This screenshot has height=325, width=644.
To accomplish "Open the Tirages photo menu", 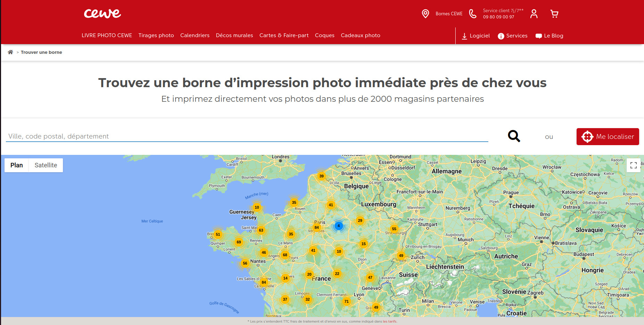I will point(156,35).
